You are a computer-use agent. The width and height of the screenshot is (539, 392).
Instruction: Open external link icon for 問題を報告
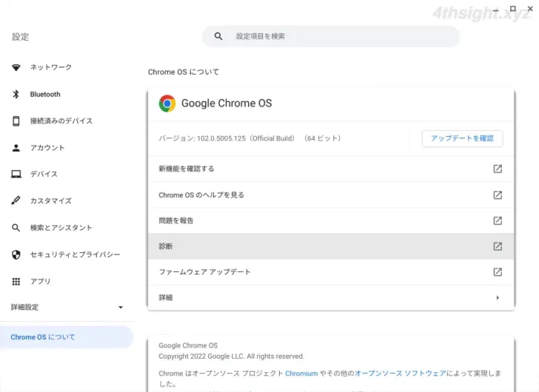point(498,220)
